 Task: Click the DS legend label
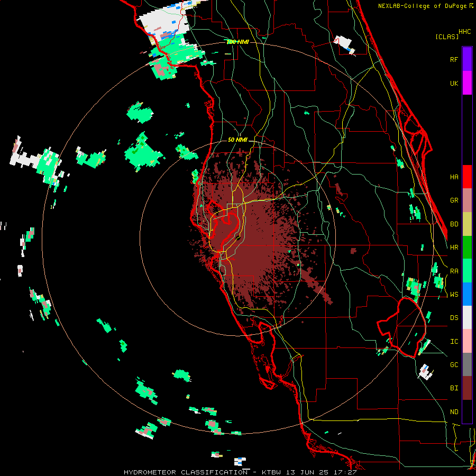click(x=454, y=318)
